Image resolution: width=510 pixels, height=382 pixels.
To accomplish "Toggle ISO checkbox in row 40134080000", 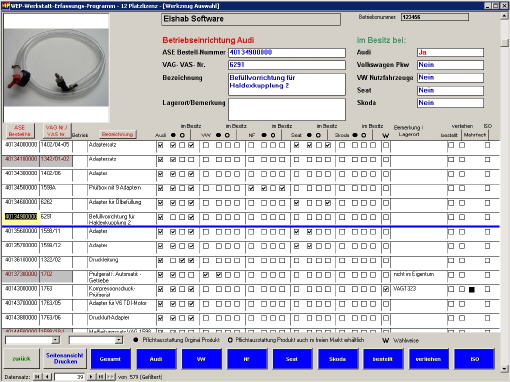I will [487, 145].
